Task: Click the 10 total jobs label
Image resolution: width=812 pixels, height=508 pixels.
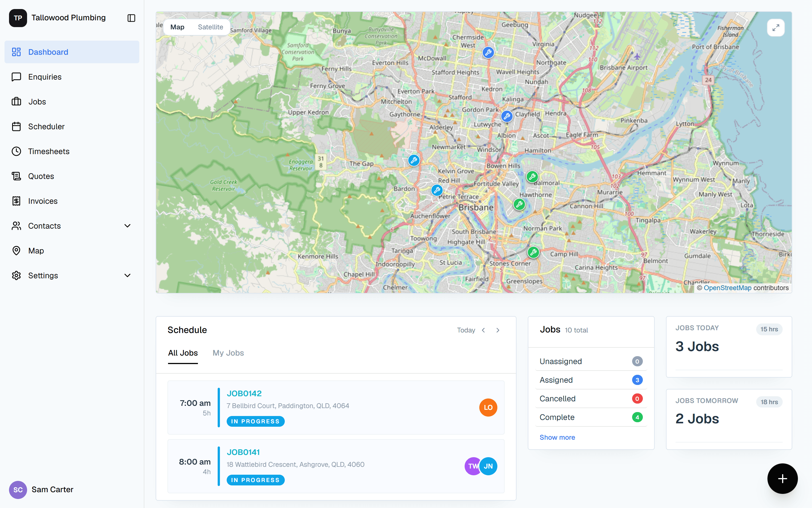Action: coord(576,330)
